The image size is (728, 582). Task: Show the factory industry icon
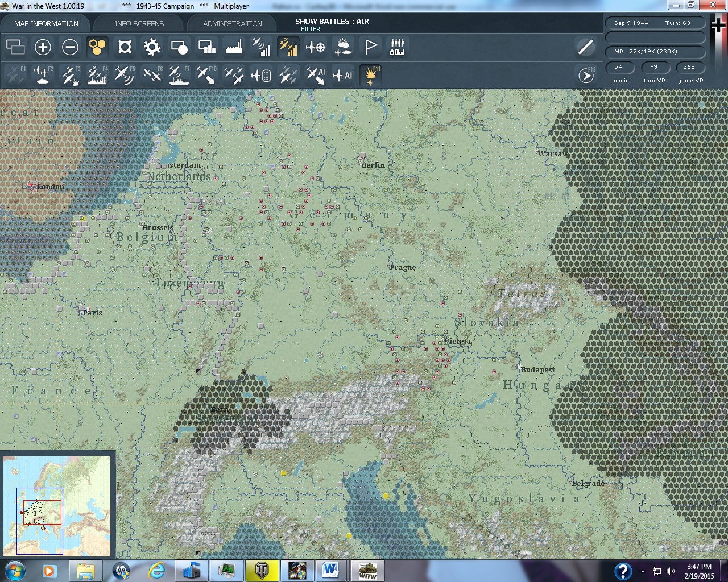click(234, 47)
